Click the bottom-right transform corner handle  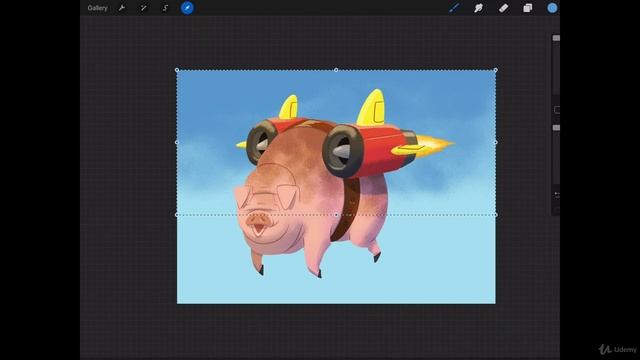(496, 215)
